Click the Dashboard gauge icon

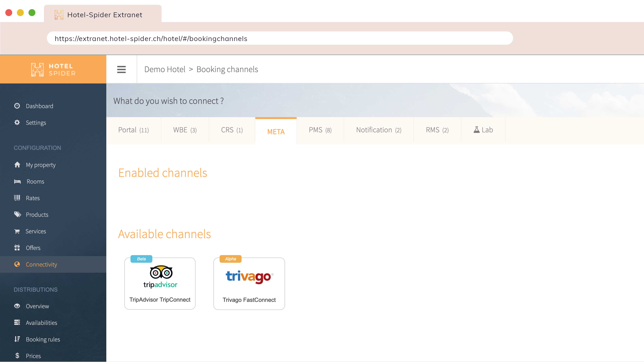pos(17,106)
